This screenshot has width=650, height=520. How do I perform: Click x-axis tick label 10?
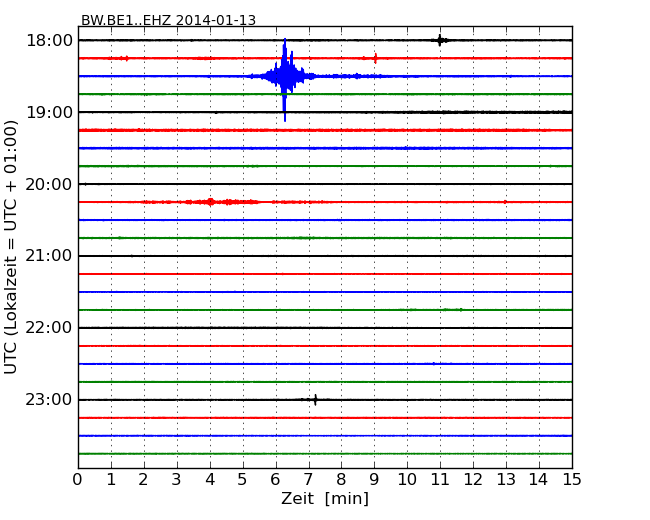407,479
